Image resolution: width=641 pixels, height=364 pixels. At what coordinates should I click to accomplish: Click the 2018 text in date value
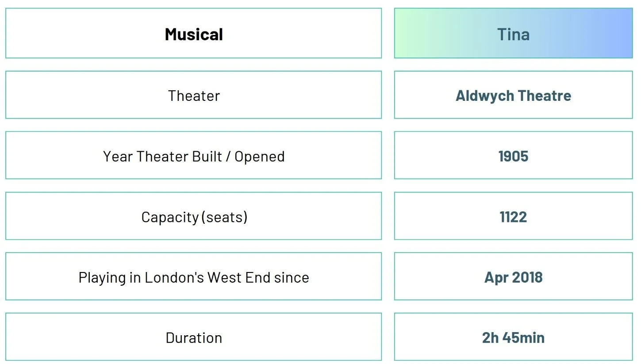[528, 277]
